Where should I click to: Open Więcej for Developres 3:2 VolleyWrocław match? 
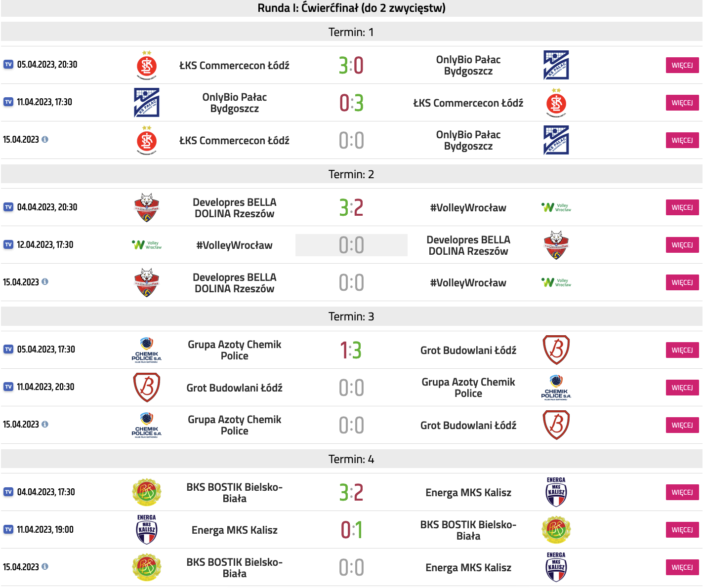point(682,207)
